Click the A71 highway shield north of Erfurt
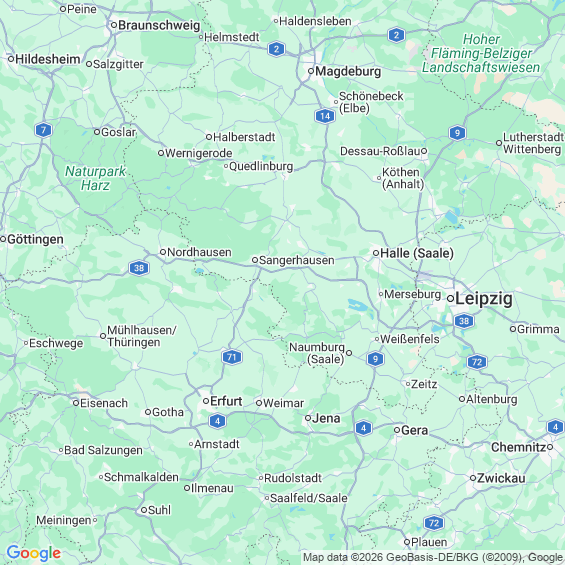This screenshot has width=565, height=565. pos(232,357)
